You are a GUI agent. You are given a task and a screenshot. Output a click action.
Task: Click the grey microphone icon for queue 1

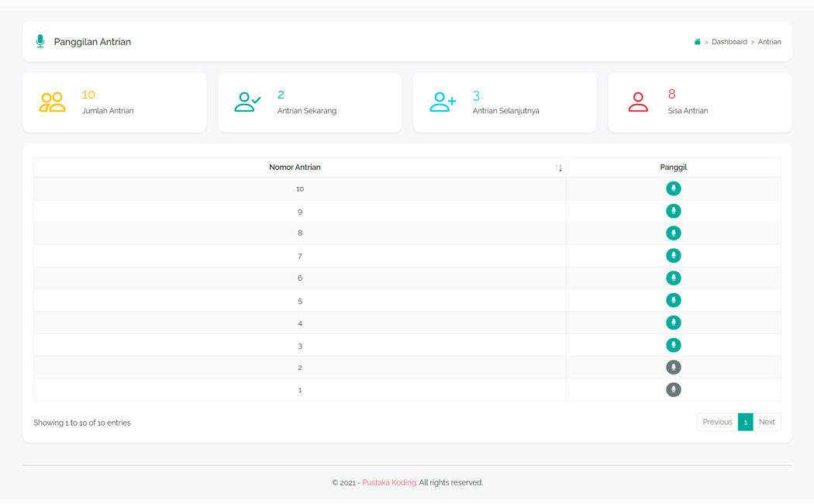tap(673, 390)
